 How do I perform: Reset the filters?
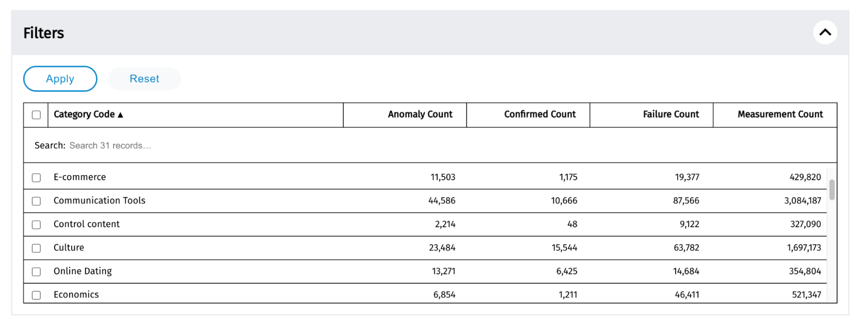(x=144, y=79)
